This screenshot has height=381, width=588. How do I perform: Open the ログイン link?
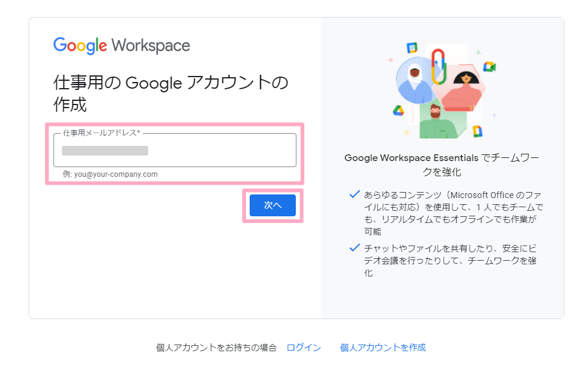tap(304, 348)
